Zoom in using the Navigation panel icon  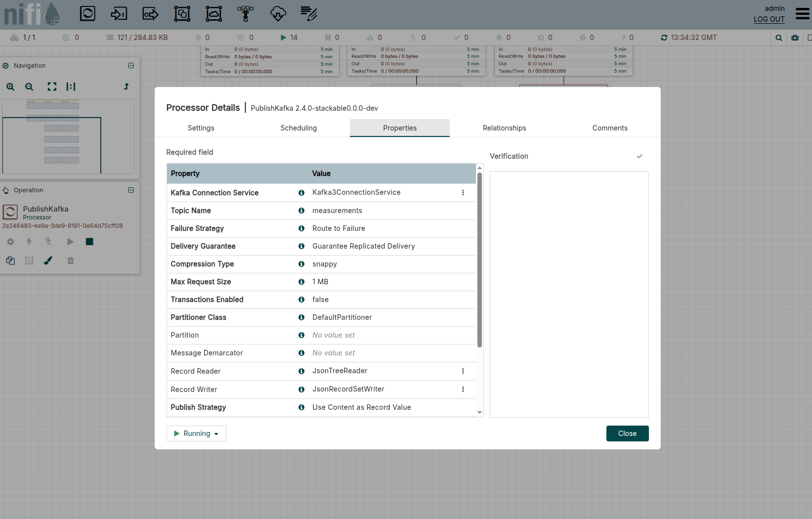pyautogui.click(x=10, y=87)
